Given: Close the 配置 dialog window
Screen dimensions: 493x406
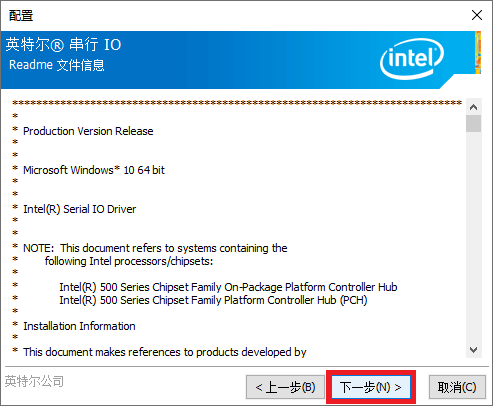Looking at the screenshot, I should 477,15.
